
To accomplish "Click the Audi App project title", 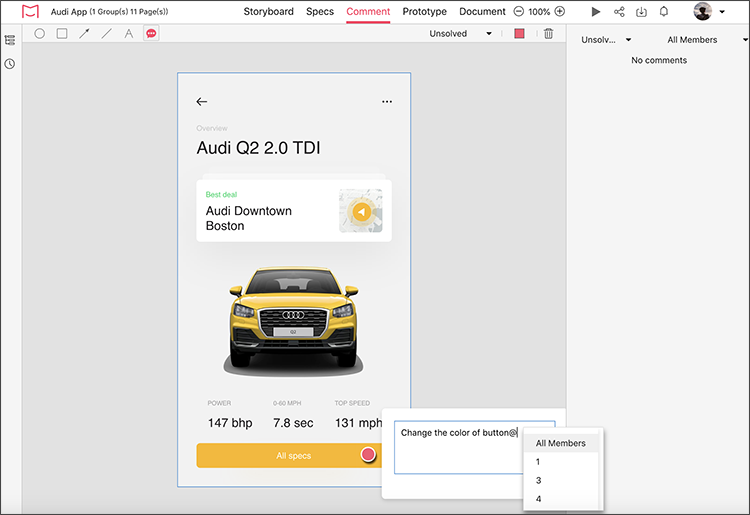I will (110, 11).
